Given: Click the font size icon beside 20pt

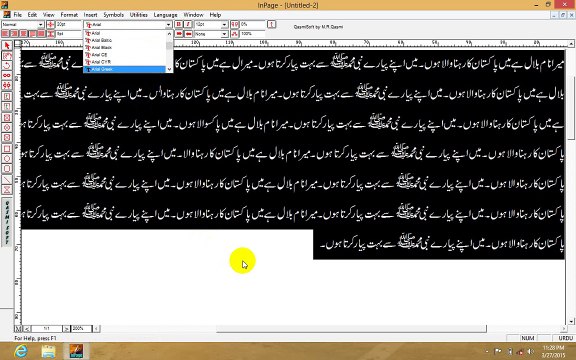Looking at the screenshot, I should [x=51, y=24].
